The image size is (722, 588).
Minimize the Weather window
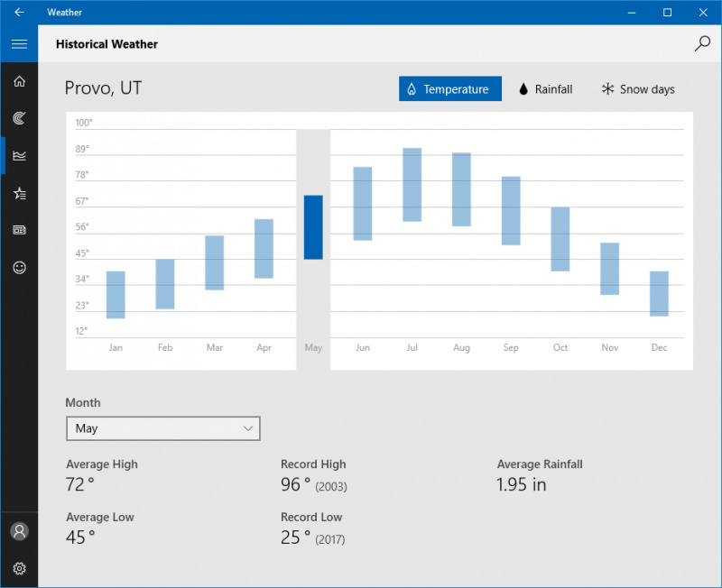click(632, 13)
